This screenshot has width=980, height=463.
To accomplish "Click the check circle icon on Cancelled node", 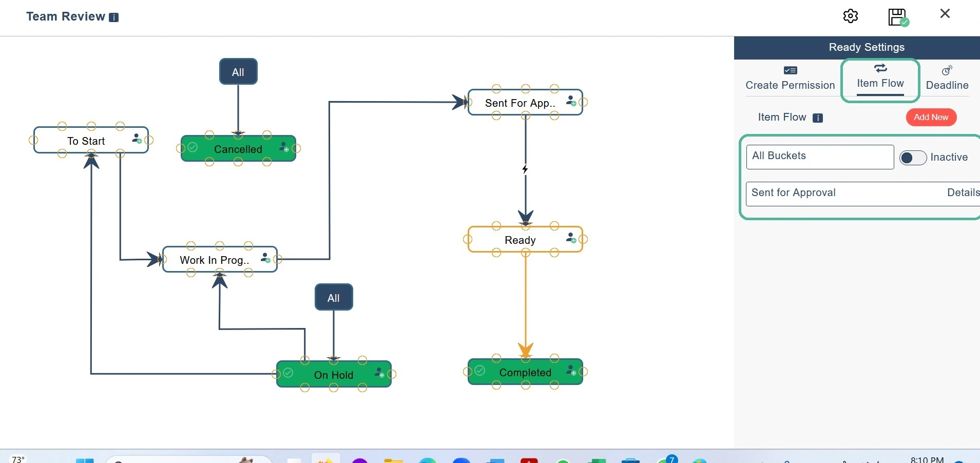I will [x=193, y=147].
